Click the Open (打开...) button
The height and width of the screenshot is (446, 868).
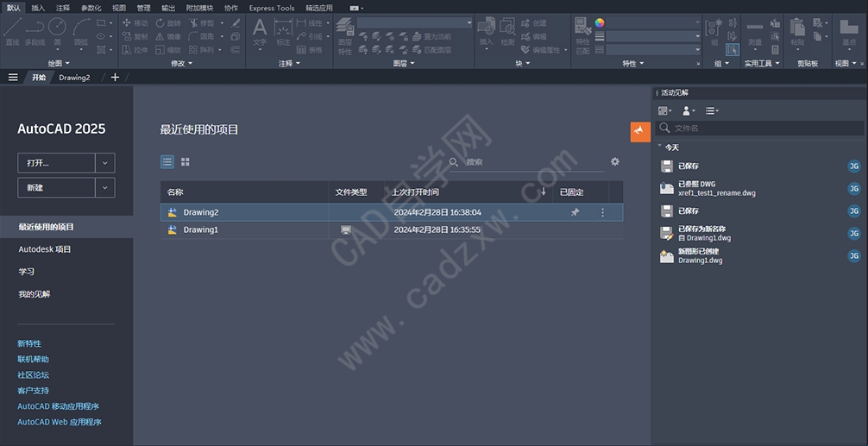tap(56, 163)
